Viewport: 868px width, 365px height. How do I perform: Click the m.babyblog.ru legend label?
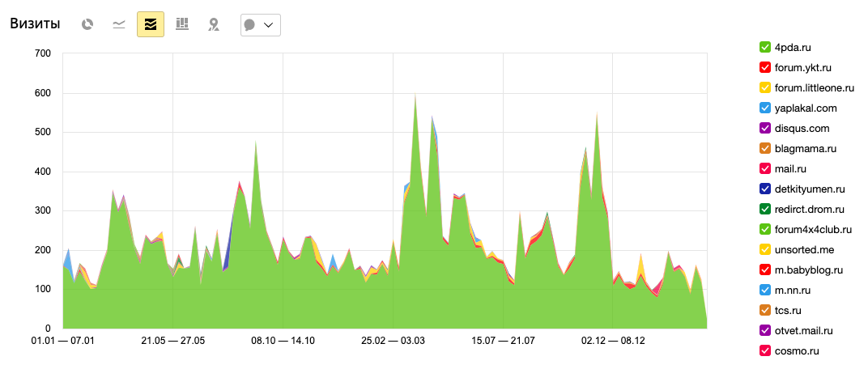coord(809,270)
